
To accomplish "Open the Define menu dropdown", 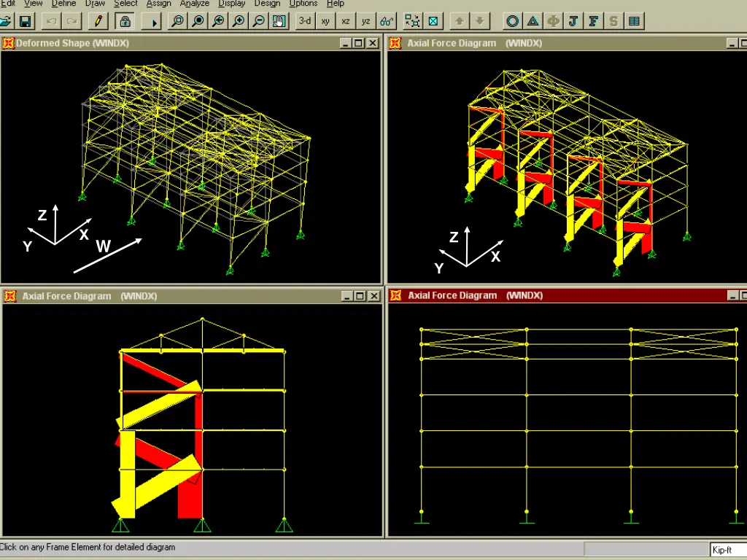I will coord(63,4).
